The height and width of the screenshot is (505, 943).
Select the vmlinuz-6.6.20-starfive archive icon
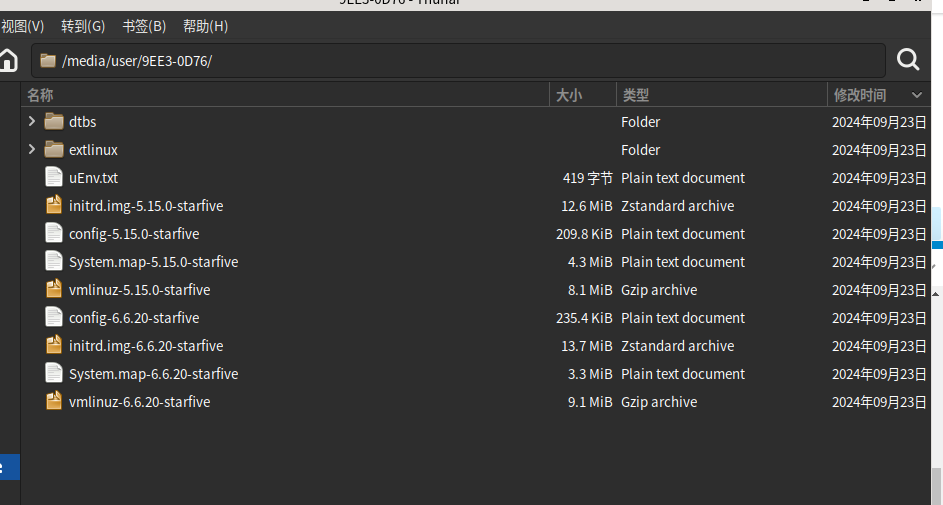pyautogui.click(x=54, y=401)
